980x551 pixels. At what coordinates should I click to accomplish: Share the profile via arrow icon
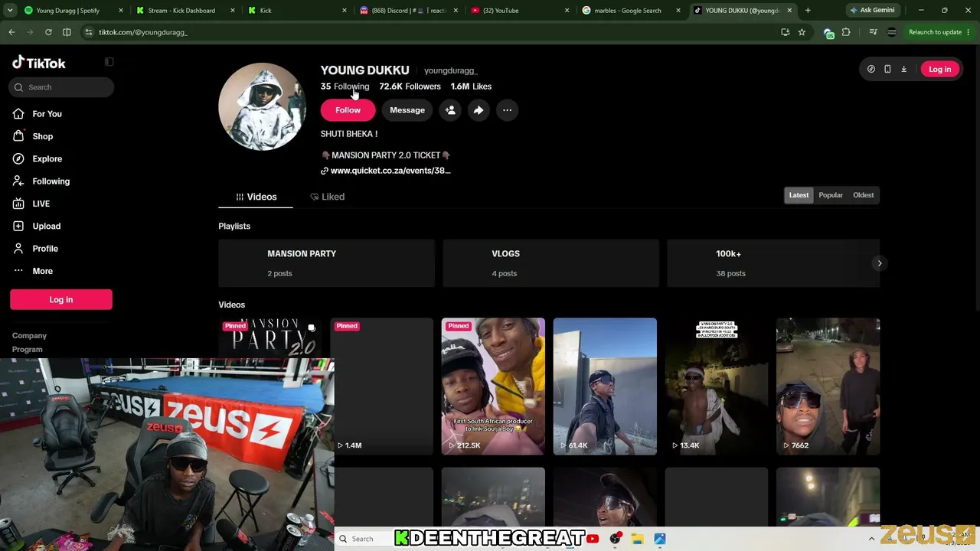tap(479, 110)
